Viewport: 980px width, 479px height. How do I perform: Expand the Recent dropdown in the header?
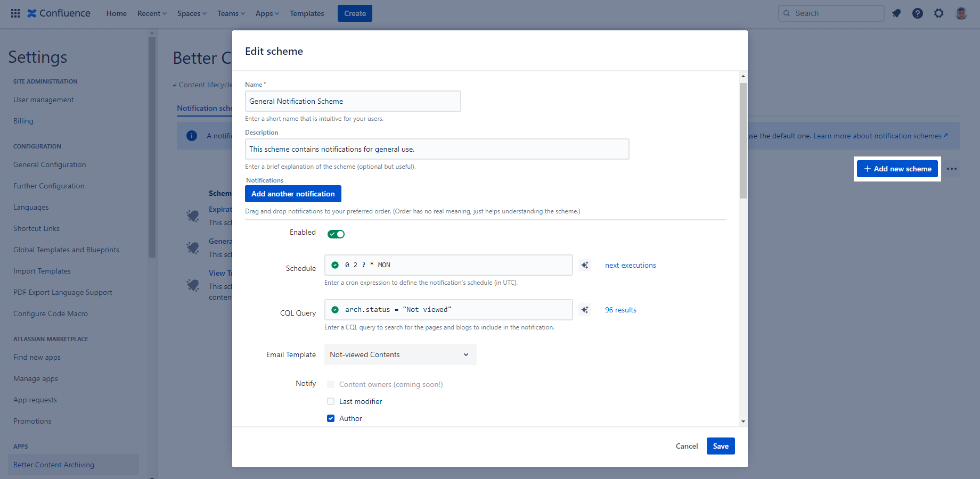point(152,13)
